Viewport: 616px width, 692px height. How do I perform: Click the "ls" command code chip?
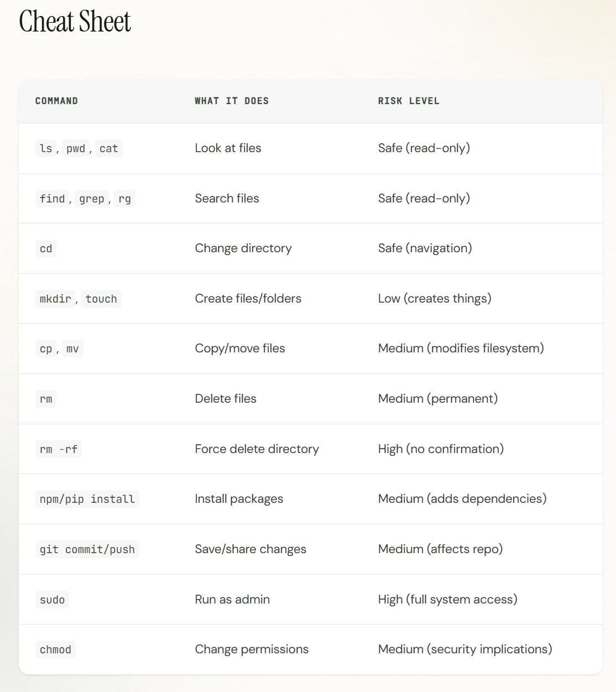coord(46,148)
